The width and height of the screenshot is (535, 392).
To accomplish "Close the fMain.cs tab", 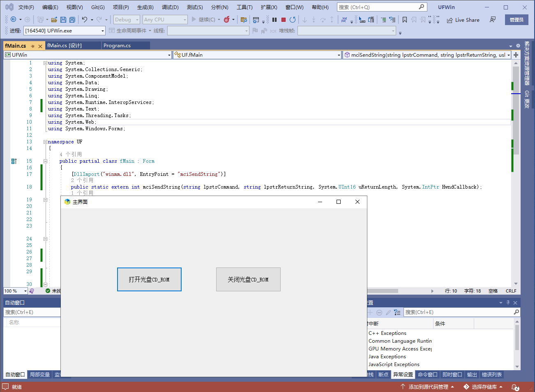I will (40, 46).
